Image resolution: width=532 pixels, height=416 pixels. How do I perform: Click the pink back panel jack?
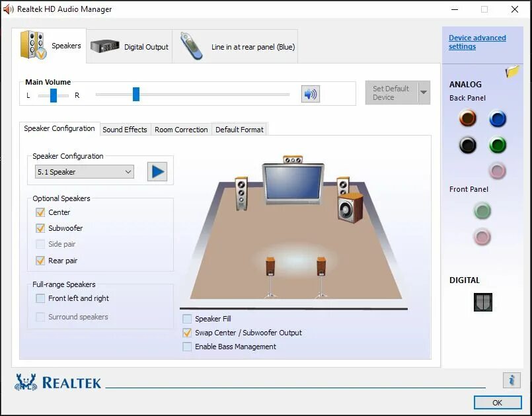(498, 171)
